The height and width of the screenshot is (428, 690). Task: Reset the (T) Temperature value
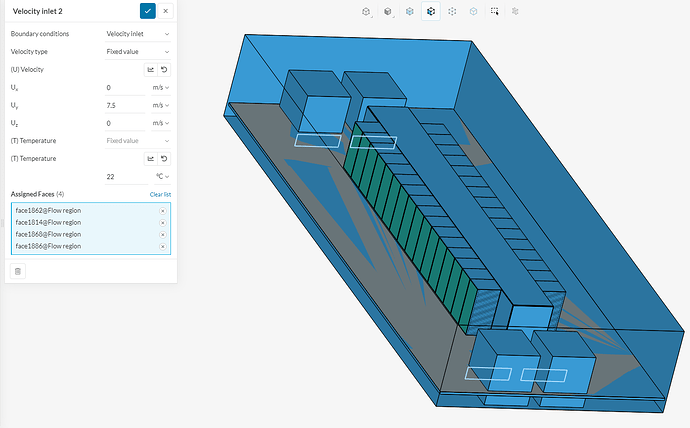pyautogui.click(x=164, y=159)
